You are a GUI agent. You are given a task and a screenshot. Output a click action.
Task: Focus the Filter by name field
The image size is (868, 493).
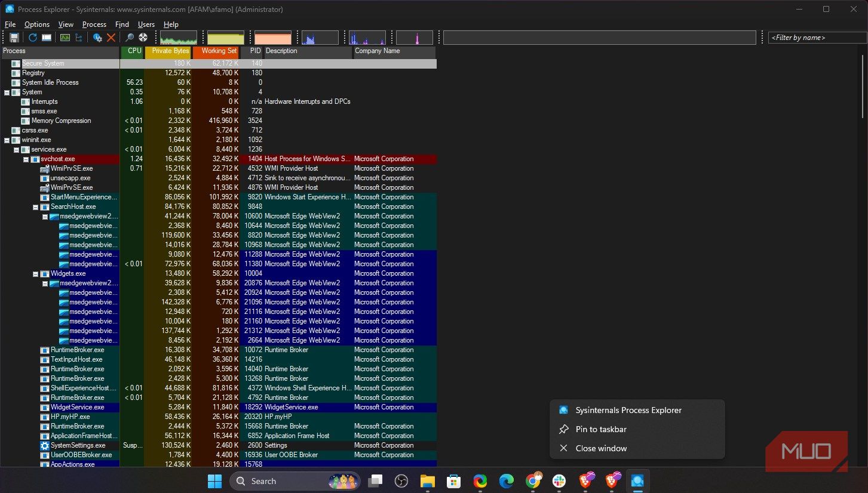pos(817,38)
